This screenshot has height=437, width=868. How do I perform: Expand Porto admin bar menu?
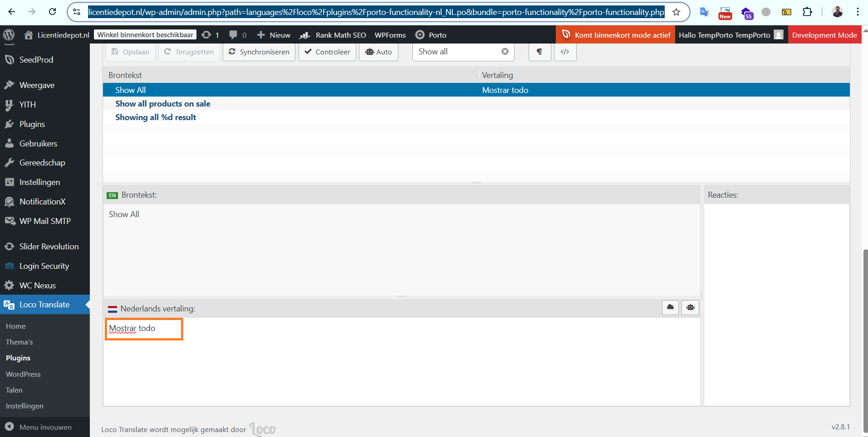click(x=431, y=35)
